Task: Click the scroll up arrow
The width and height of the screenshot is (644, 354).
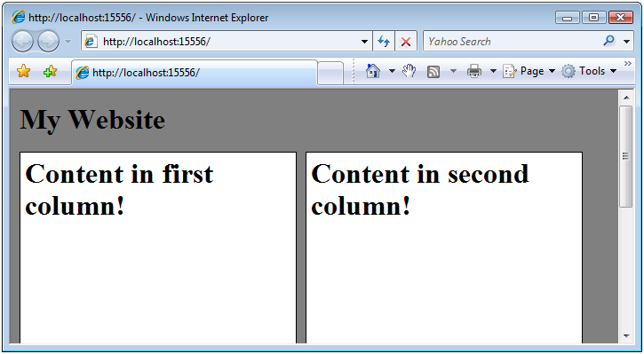Action: coord(626,98)
